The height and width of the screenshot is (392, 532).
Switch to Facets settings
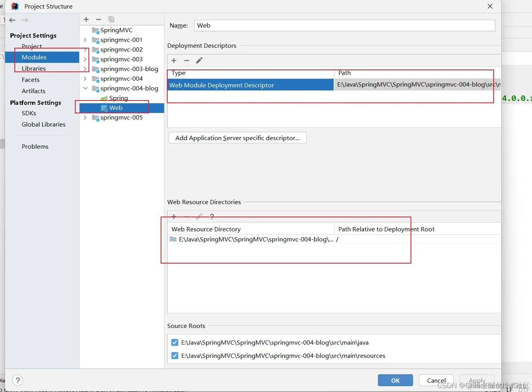click(x=31, y=80)
